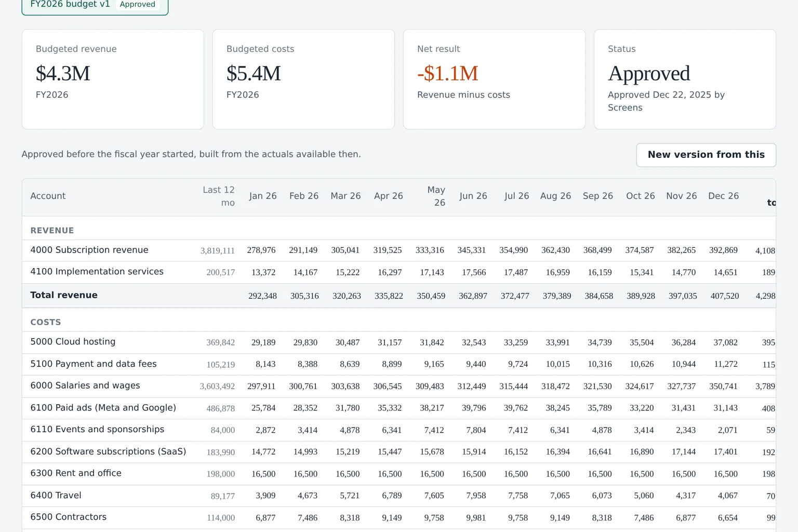
Task: Click Total revenue Jun 26 cell 362,897
Action: pos(473,296)
